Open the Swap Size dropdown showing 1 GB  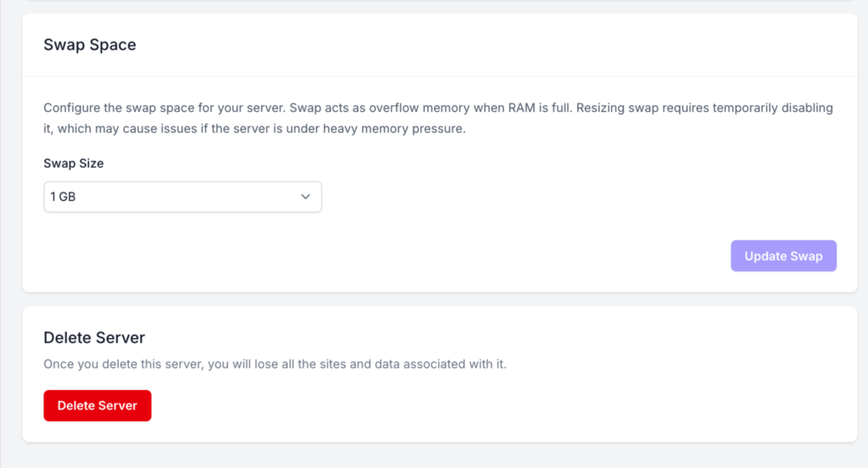click(182, 197)
